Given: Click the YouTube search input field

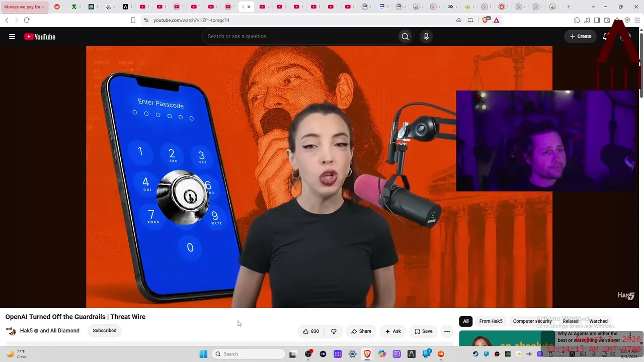Looking at the screenshot, I should (x=299, y=36).
